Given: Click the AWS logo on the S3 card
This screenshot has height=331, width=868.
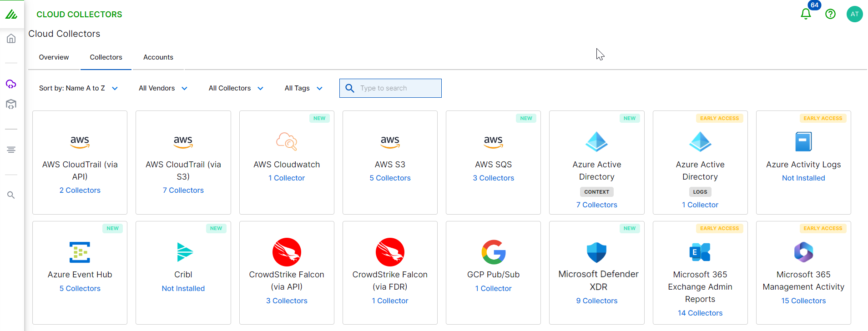Looking at the screenshot, I should pyautogui.click(x=390, y=142).
